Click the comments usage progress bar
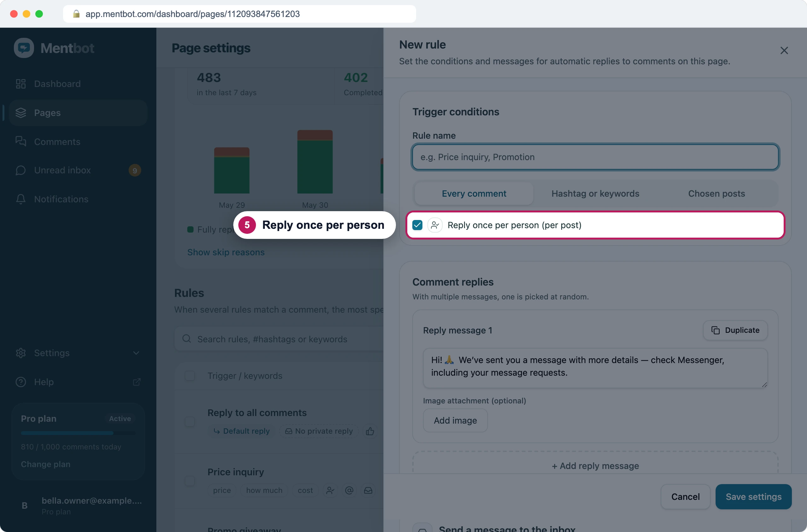The width and height of the screenshot is (807, 532). [x=78, y=433]
